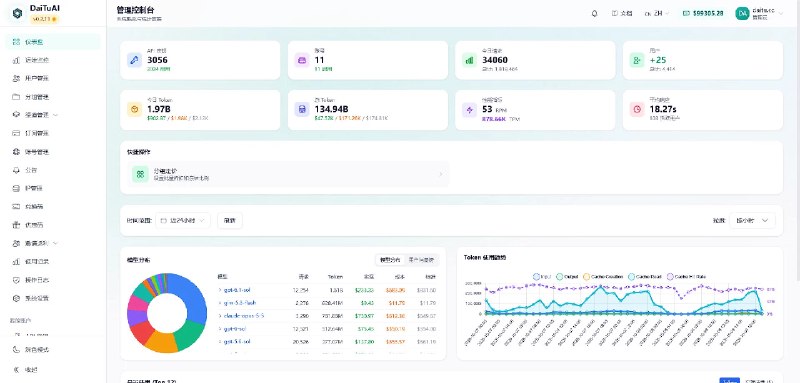Select the 模型分布 tab

390,260
